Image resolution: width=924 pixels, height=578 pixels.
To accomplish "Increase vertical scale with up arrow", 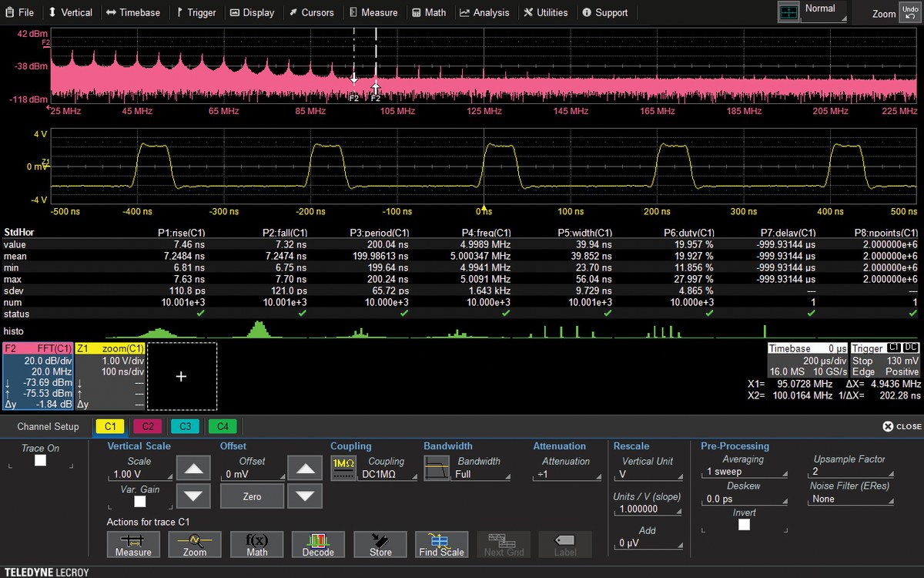I will point(194,468).
